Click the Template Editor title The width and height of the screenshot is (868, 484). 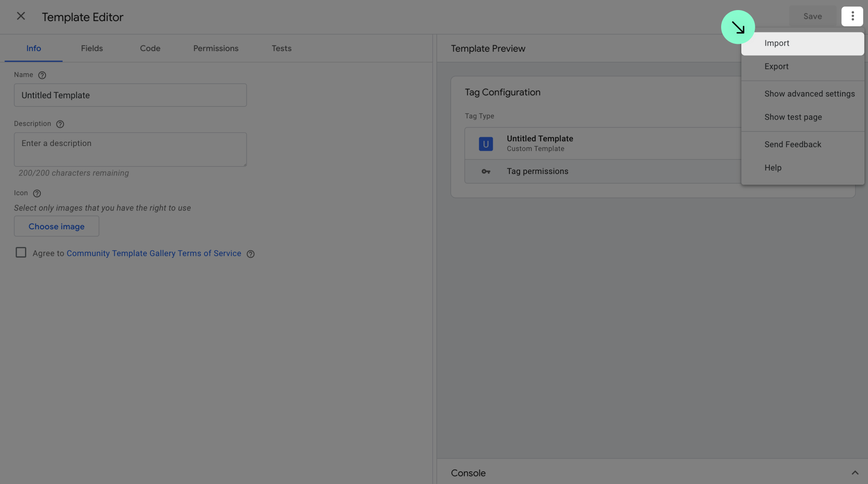(82, 17)
